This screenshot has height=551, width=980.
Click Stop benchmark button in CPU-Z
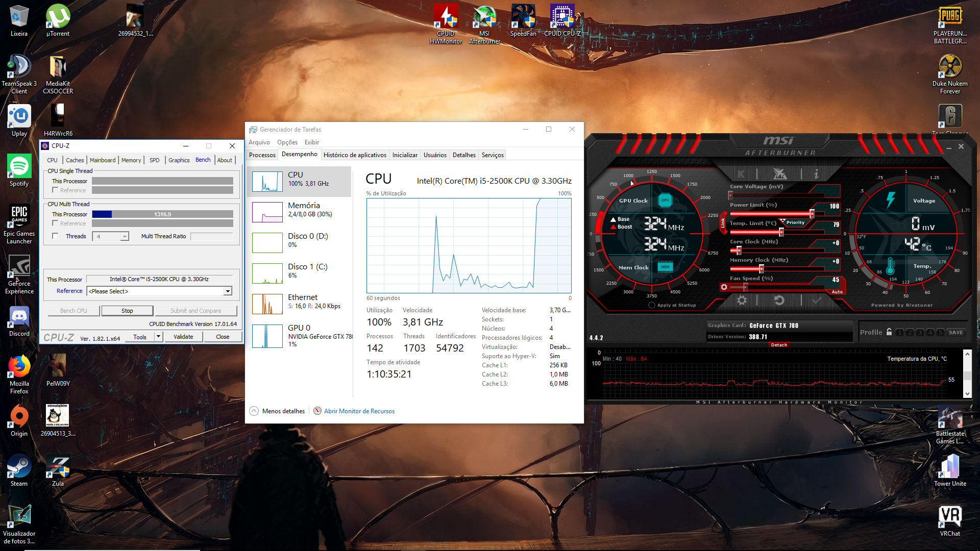coord(127,311)
